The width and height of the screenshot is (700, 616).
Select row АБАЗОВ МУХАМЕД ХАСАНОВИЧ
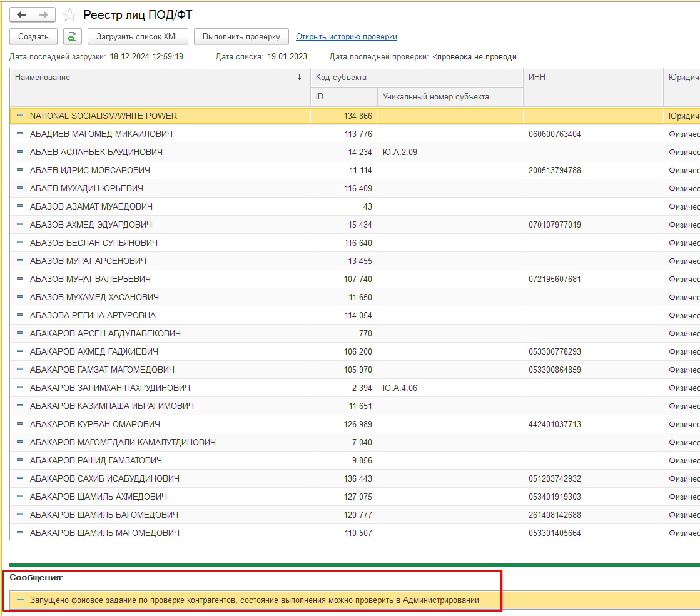click(355, 297)
